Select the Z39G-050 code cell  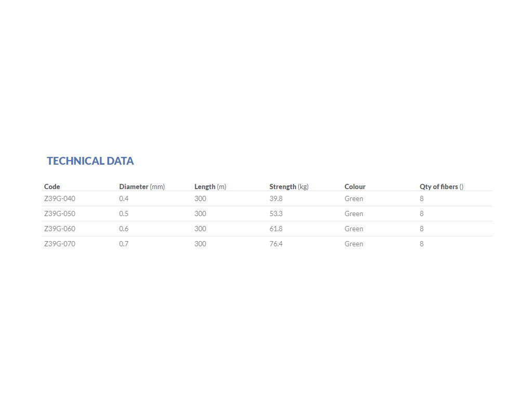pyautogui.click(x=60, y=214)
